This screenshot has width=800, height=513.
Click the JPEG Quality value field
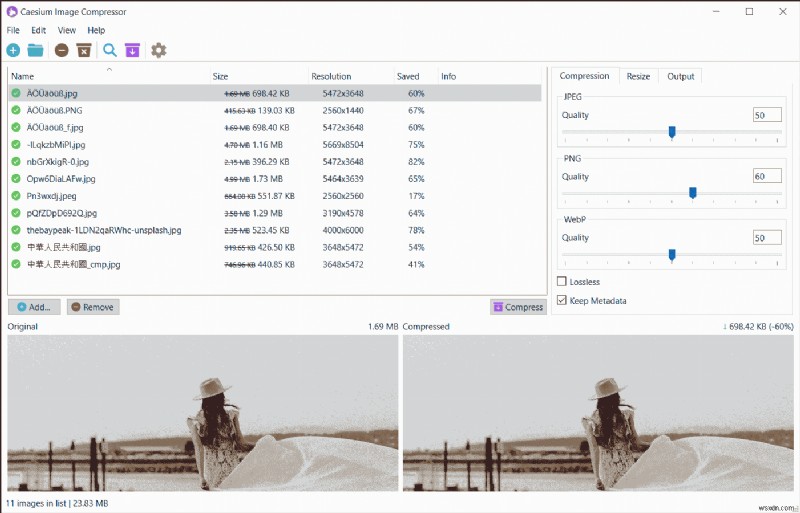point(767,115)
